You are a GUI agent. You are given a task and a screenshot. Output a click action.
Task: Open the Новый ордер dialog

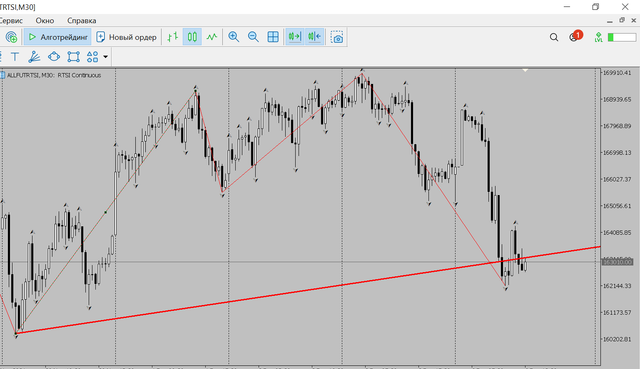[x=126, y=37]
